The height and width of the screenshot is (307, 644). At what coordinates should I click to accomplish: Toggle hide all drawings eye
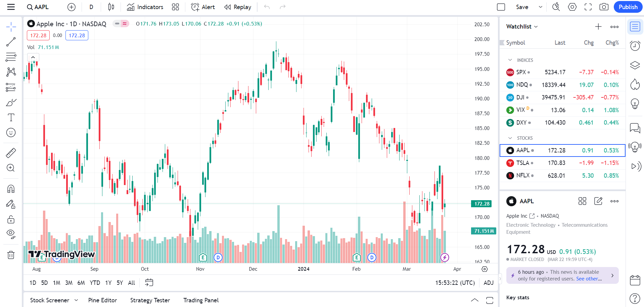(11, 234)
